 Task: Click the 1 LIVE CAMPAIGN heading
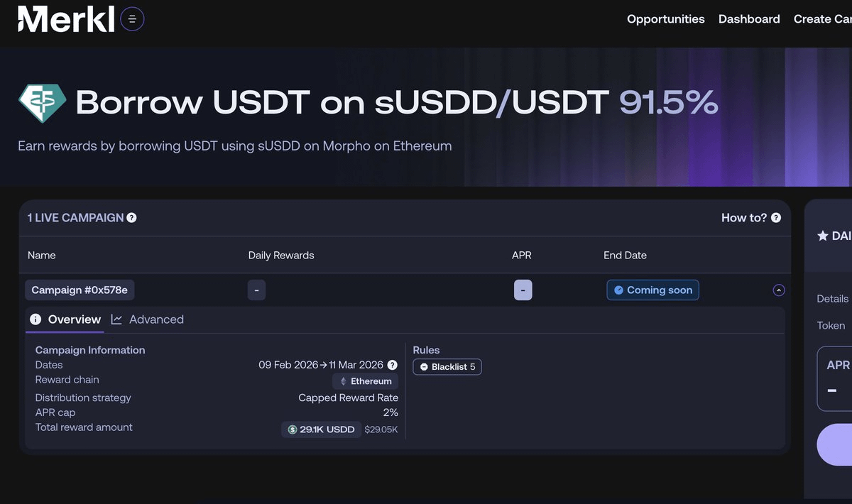[x=76, y=218]
